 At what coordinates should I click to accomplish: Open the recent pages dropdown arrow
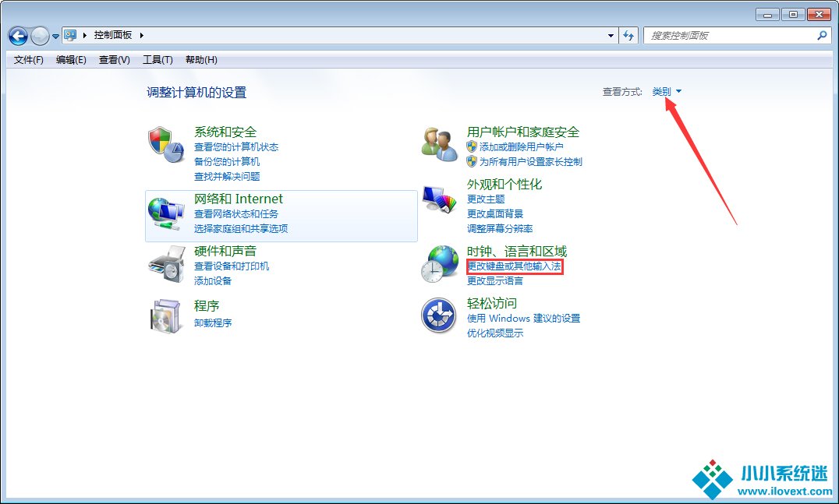click(55, 37)
